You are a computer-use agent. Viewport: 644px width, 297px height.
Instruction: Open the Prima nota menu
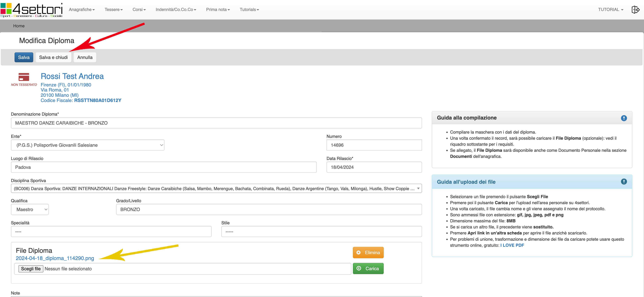[218, 9]
